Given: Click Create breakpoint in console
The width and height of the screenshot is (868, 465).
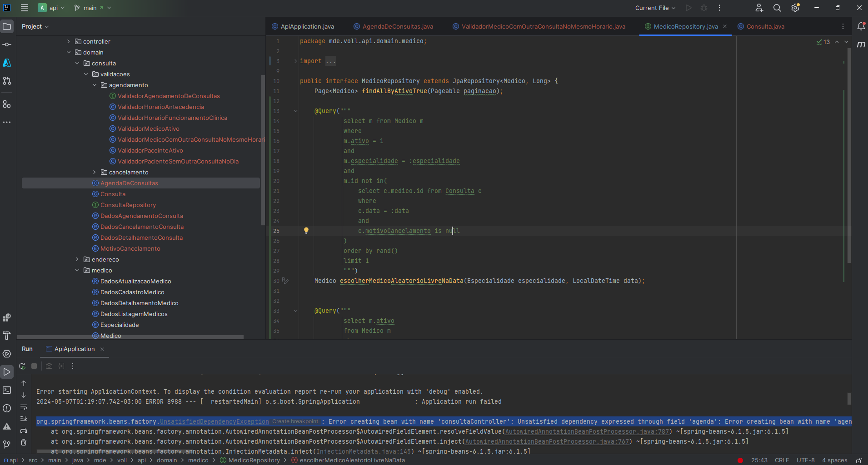Looking at the screenshot, I should coord(295,421).
